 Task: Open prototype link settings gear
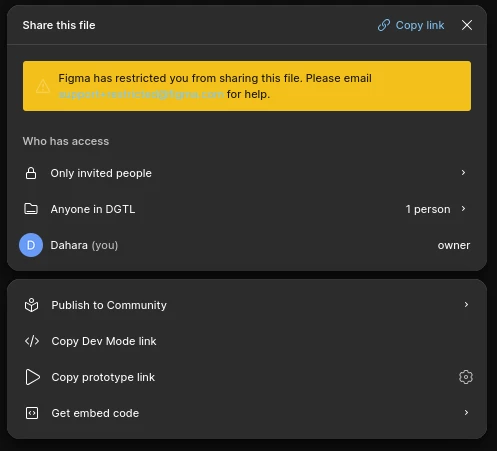[466, 377]
